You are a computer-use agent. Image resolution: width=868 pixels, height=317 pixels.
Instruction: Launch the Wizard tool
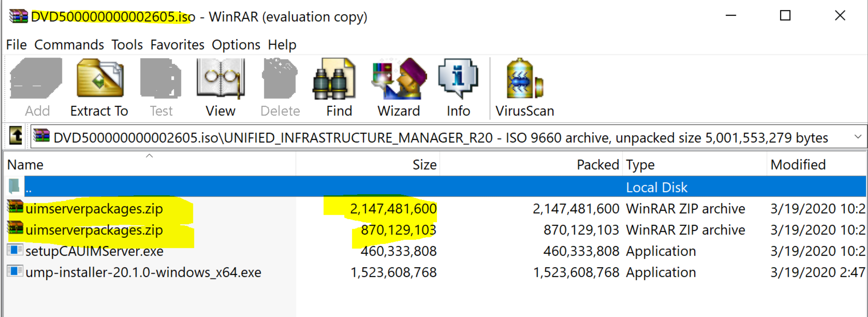[399, 79]
